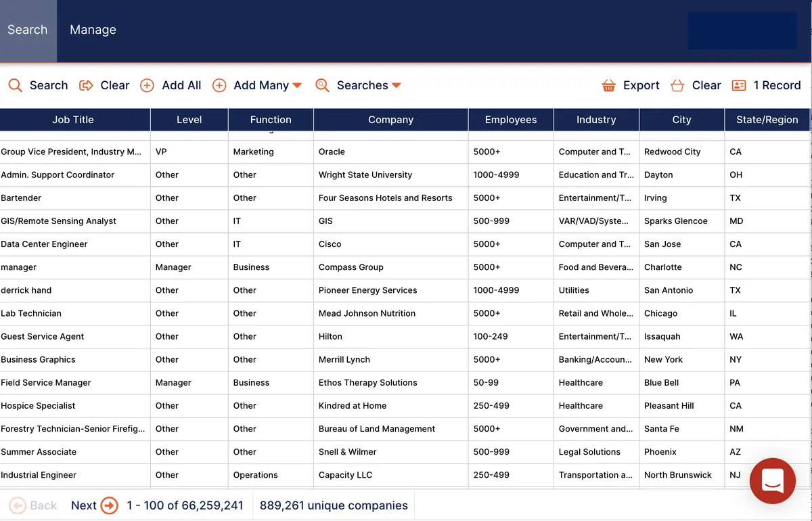This screenshot has height=521, width=812.
Task: Click the Search text button
Action: click(49, 85)
